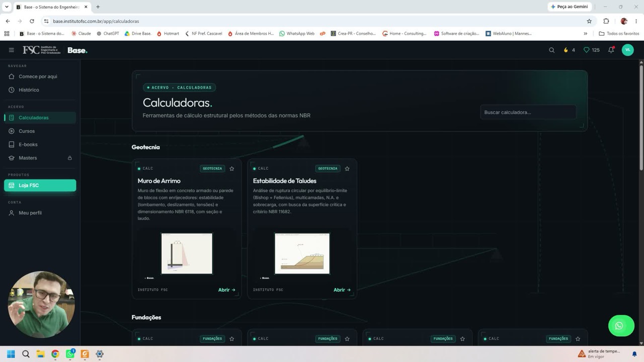Screen dimensions: 644x362
Task: Click the Base. logo in header
Action: pos(77,50)
